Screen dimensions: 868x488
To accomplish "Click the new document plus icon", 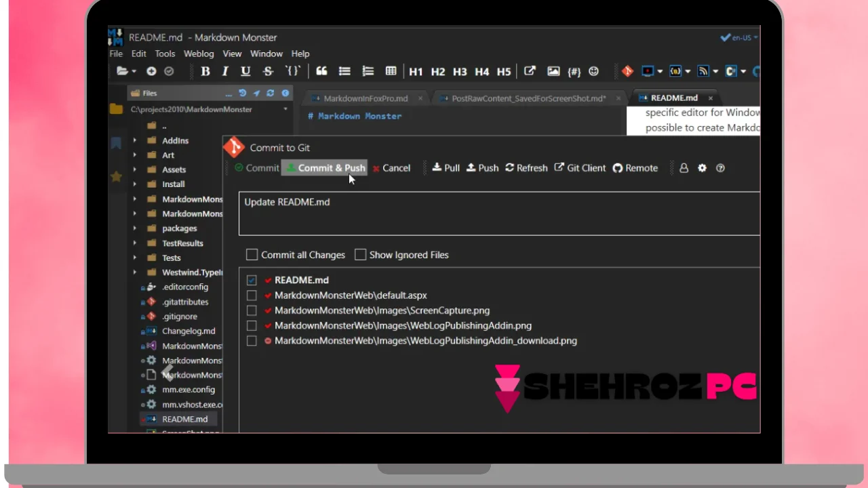I will (151, 71).
